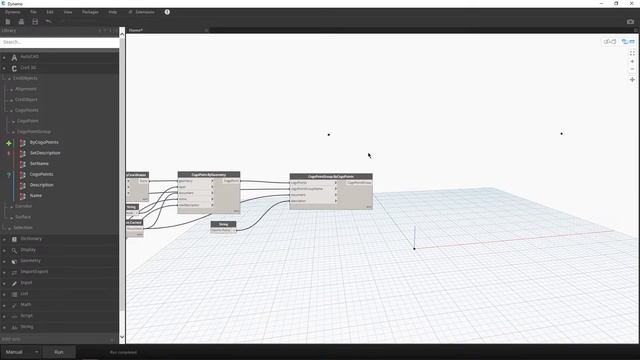Click the Add-ons section header
This screenshot has height=360, width=640.
tap(60, 339)
